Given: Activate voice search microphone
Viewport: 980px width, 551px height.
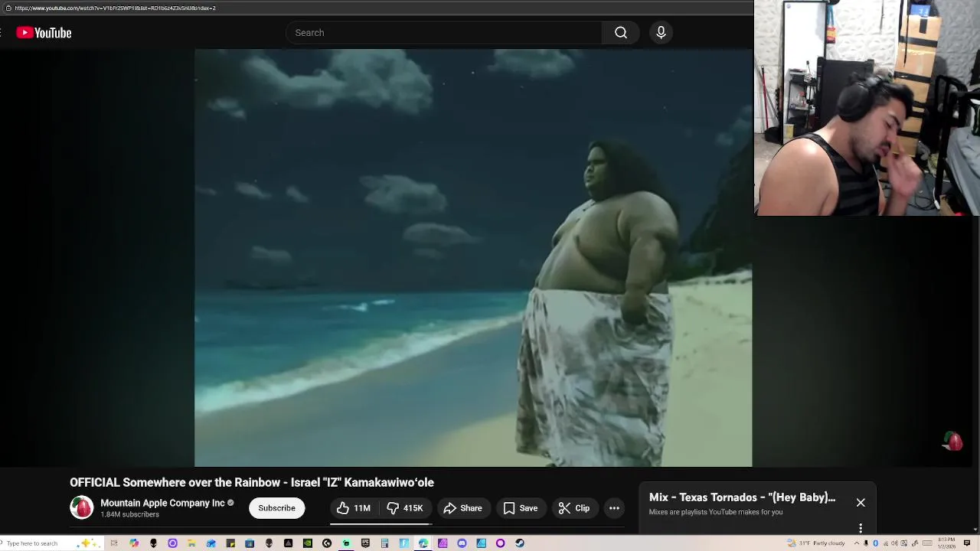Looking at the screenshot, I should 661,33.
